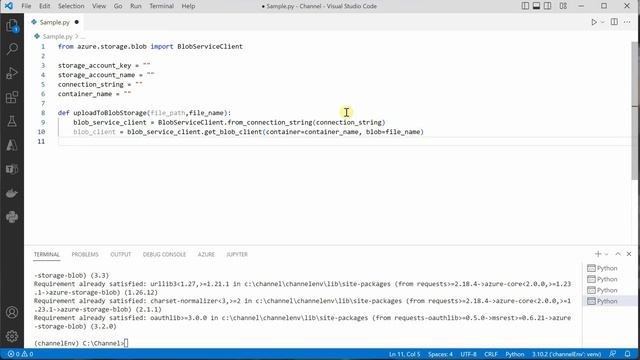Screen dimensions: 640x360
Task: Click the feedback icon in status bar
Action: click(x=612, y=354)
